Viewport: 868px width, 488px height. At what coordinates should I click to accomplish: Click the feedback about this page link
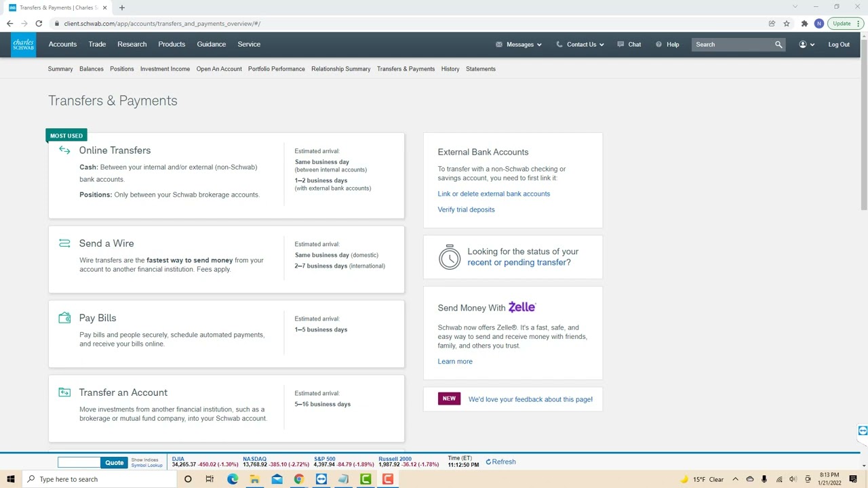pos(530,399)
